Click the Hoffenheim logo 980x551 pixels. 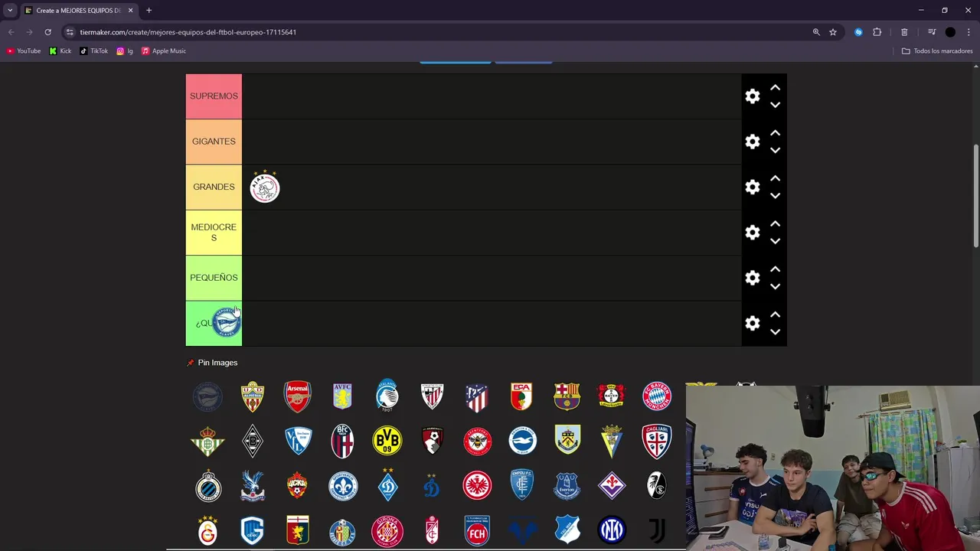(567, 530)
